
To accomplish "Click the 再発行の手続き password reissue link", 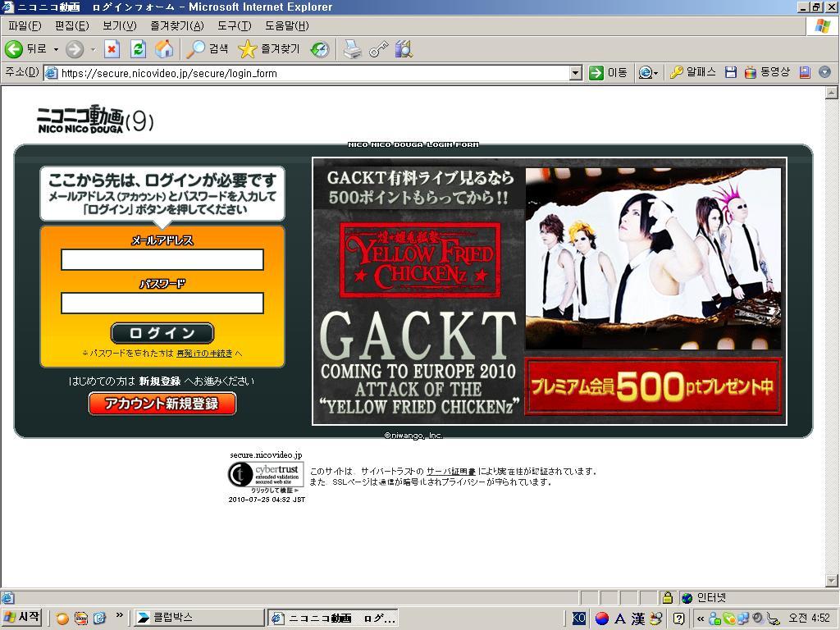I will click(204, 354).
